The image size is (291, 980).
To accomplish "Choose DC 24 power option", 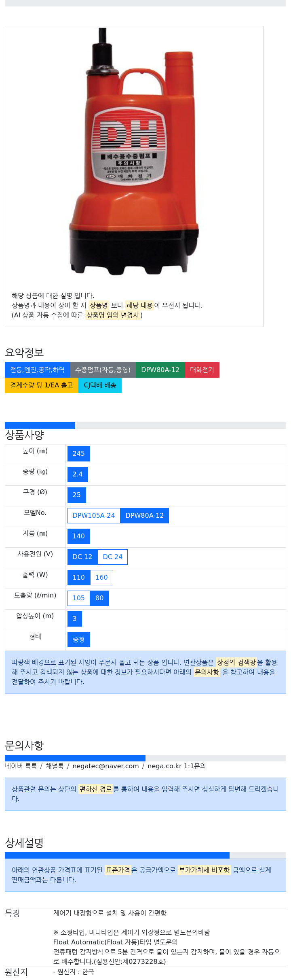I will click(112, 557).
